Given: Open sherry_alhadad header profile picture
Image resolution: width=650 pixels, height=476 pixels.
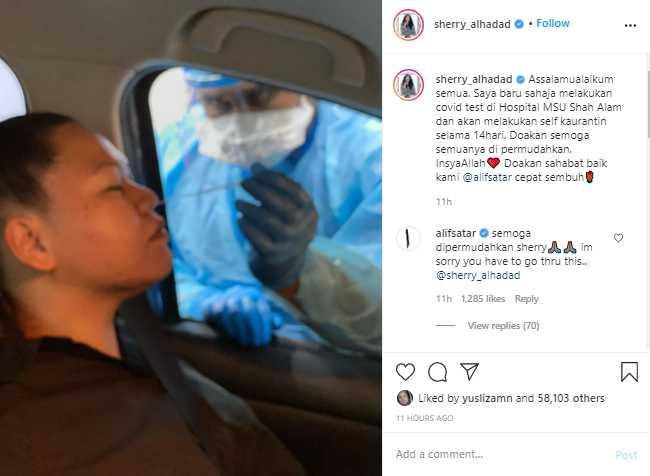Looking at the screenshot, I should pyautogui.click(x=408, y=25).
